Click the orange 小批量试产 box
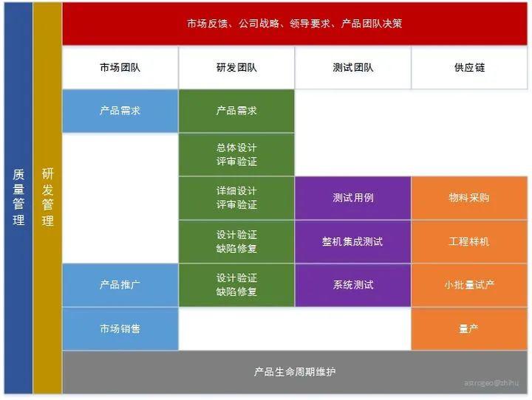This screenshot has width=532, height=400. (x=470, y=285)
